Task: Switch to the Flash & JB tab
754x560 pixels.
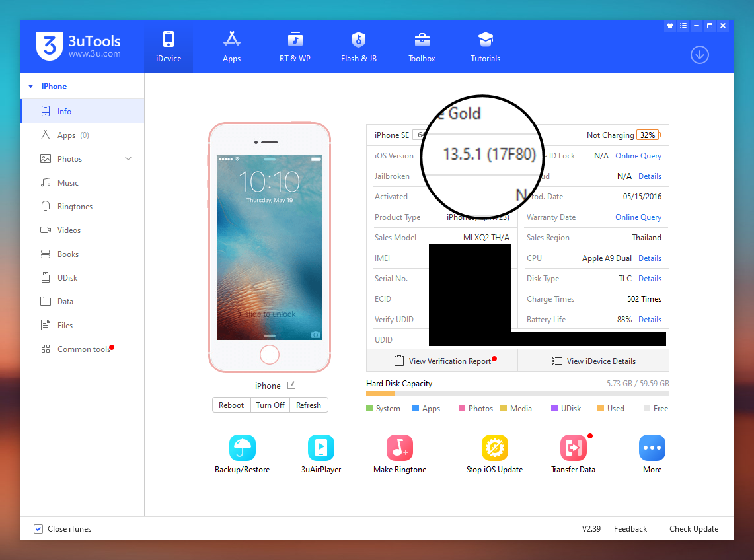Action: 359,46
